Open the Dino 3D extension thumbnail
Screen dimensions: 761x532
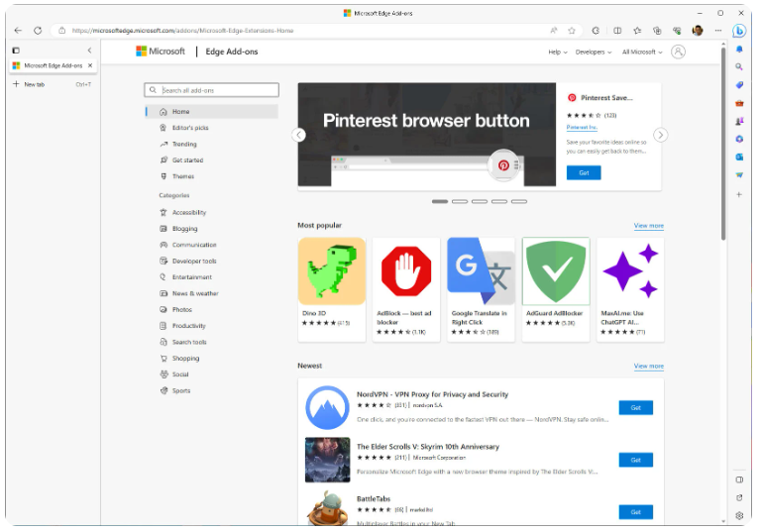(x=332, y=270)
